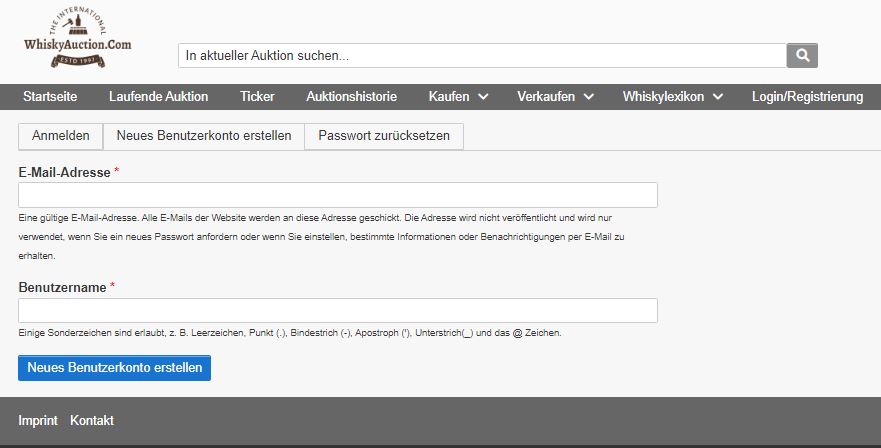This screenshot has height=448, width=881.
Task: Open the Imprint footer link
Action: click(x=38, y=421)
